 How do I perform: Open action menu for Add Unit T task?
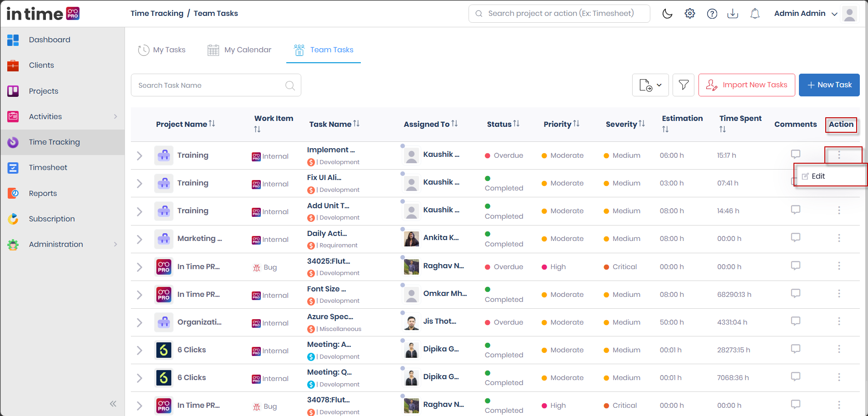pyautogui.click(x=839, y=211)
